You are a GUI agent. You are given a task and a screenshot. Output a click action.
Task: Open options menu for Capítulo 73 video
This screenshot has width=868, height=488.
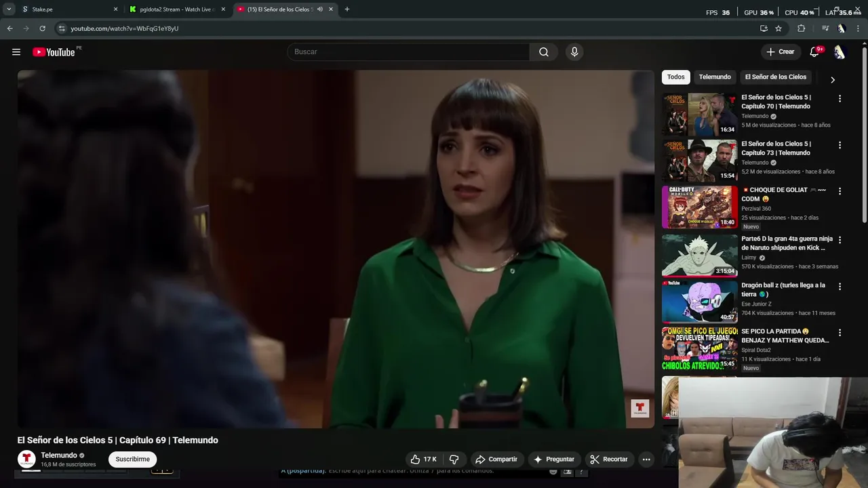(840, 145)
